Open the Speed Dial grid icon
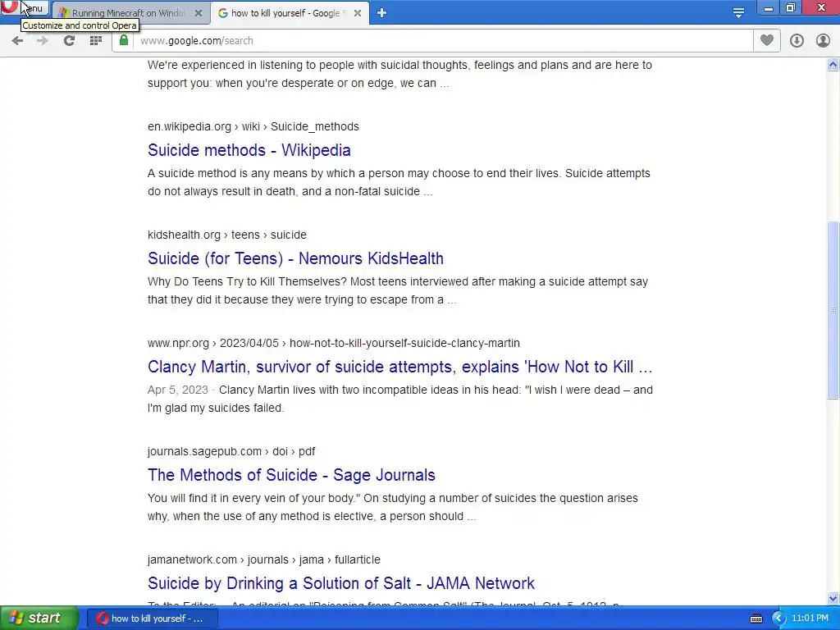Viewport: 840px width, 630px height. coord(96,41)
